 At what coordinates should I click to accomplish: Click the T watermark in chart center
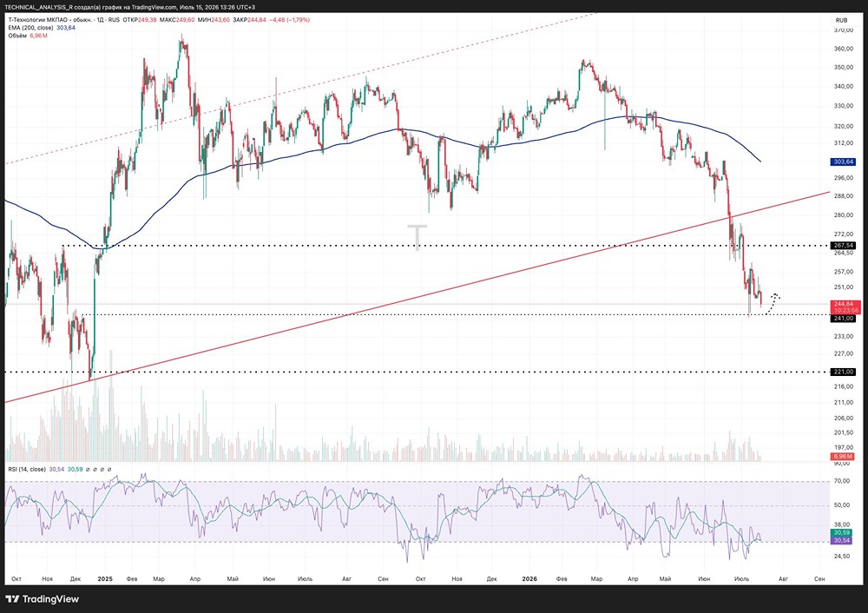(x=417, y=238)
